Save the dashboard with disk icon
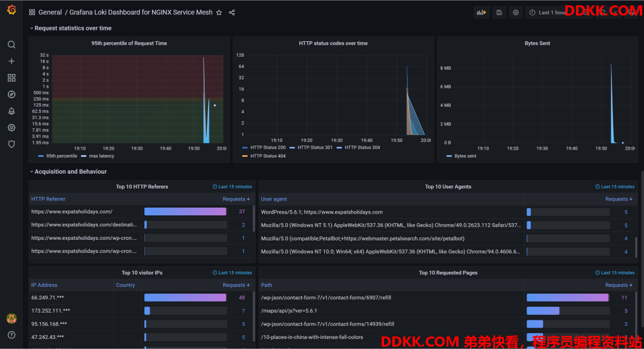Viewport: 644px width, 349px height. (x=499, y=13)
